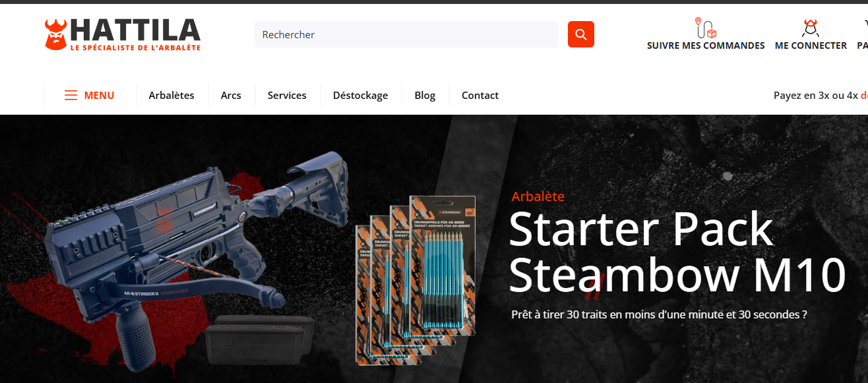Visit the Contact page
The height and width of the screenshot is (383, 868).
tap(480, 96)
